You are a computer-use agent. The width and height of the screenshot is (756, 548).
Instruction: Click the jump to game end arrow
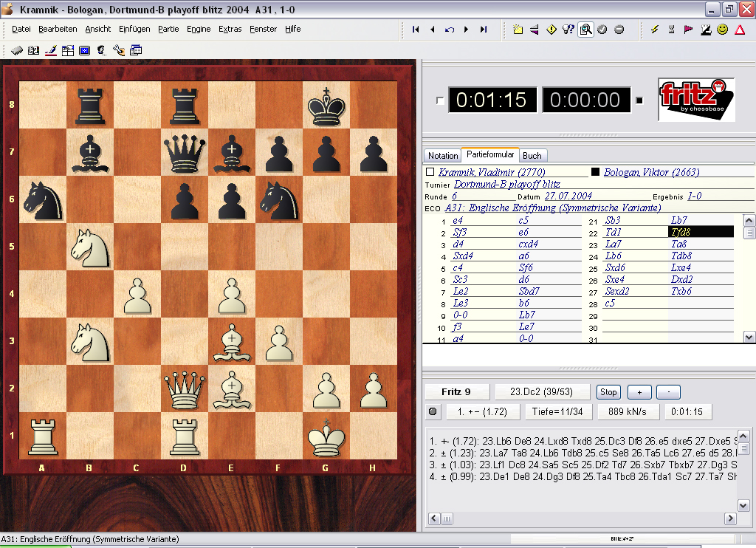pos(484,30)
